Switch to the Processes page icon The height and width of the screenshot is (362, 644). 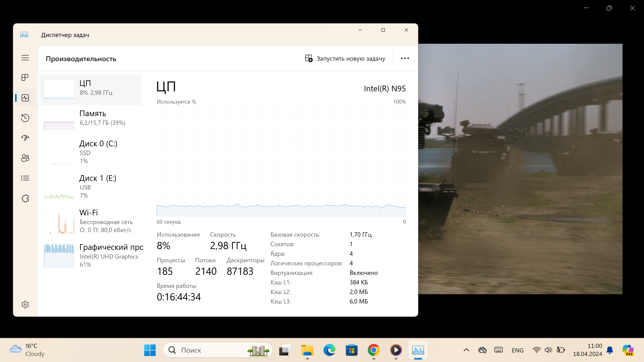pos(25,77)
